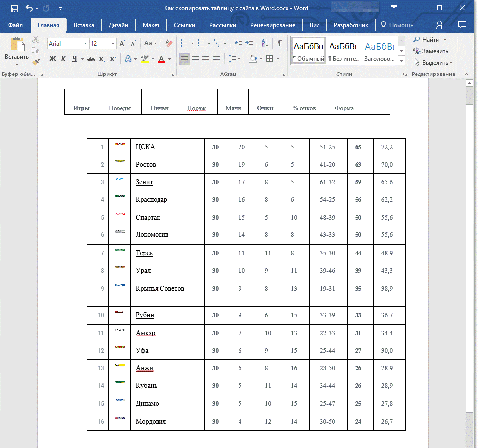Center-align the paragraph text

(195, 59)
